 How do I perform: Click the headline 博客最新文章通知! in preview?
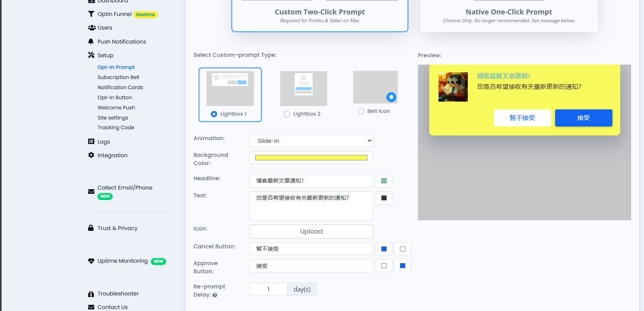(504, 76)
